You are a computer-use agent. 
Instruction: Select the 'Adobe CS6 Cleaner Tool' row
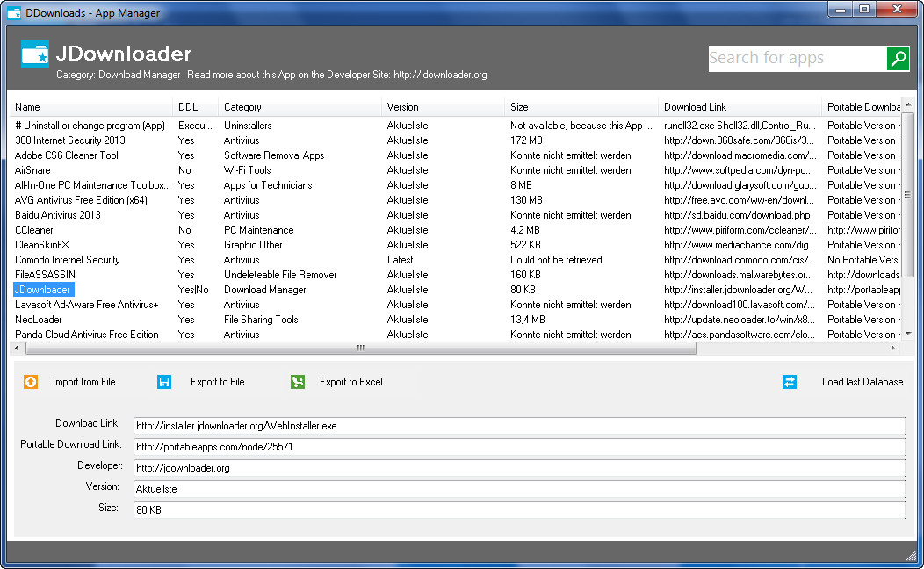[x=456, y=155]
